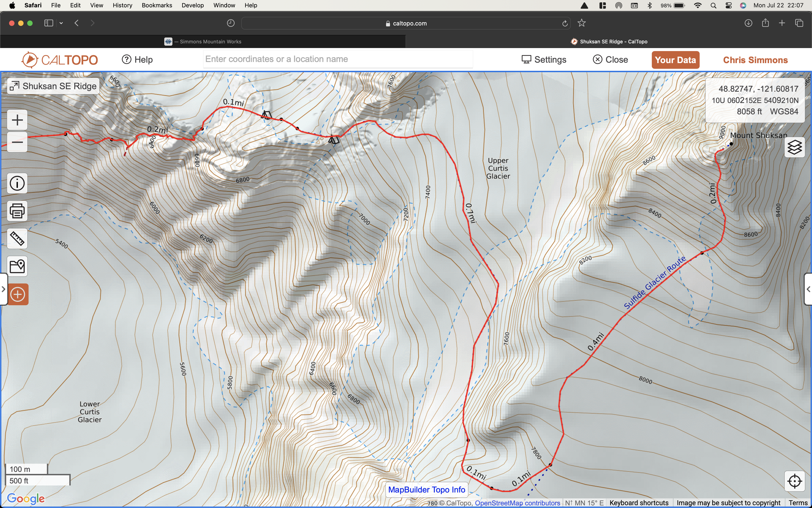Click the caltopo.com address bar
The height and width of the screenshot is (508, 812).
coord(406,23)
